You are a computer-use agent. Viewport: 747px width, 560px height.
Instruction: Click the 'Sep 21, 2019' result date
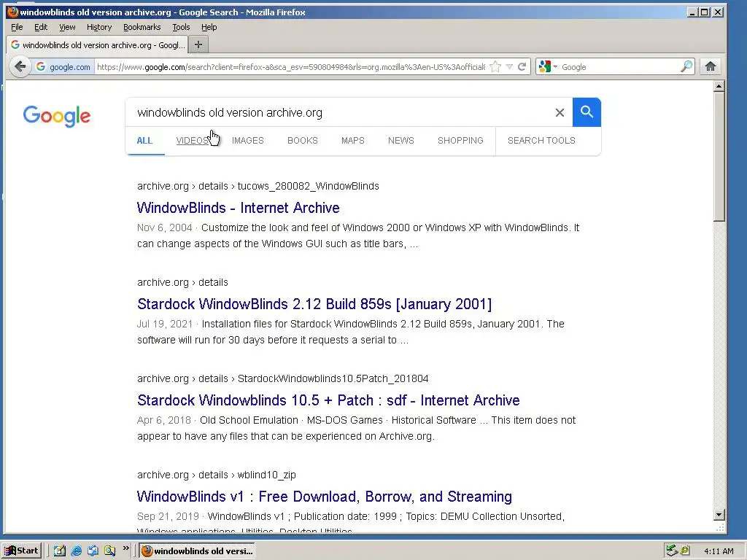coord(168,516)
